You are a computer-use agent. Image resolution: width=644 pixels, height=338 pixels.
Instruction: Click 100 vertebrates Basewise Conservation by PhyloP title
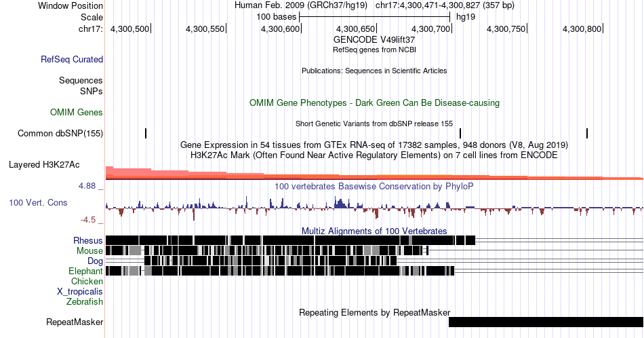click(x=374, y=186)
